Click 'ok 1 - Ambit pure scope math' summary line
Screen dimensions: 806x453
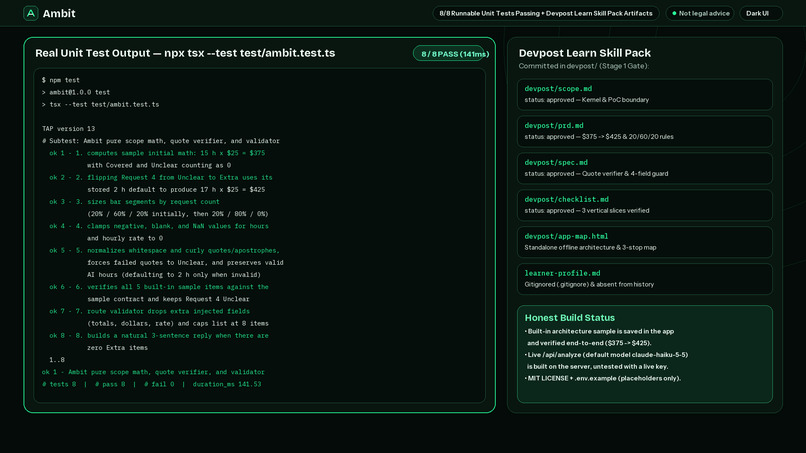[x=153, y=372]
